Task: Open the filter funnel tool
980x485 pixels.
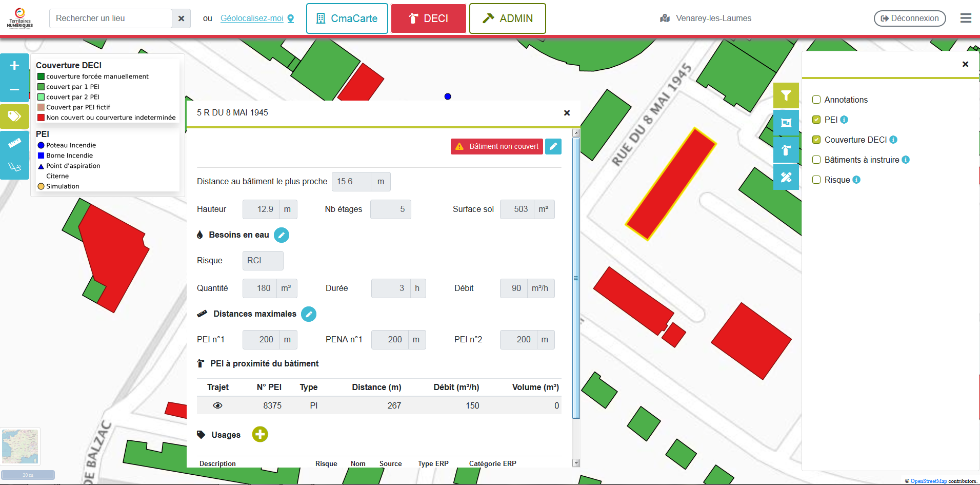Action: [786, 95]
